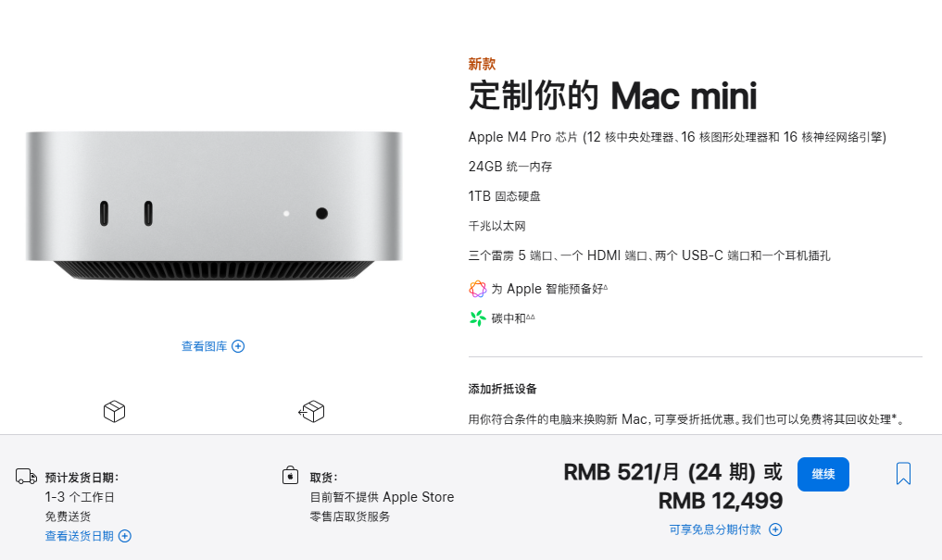Click the returns box with arrow icon
The height and width of the screenshot is (560, 942).
pyautogui.click(x=311, y=412)
